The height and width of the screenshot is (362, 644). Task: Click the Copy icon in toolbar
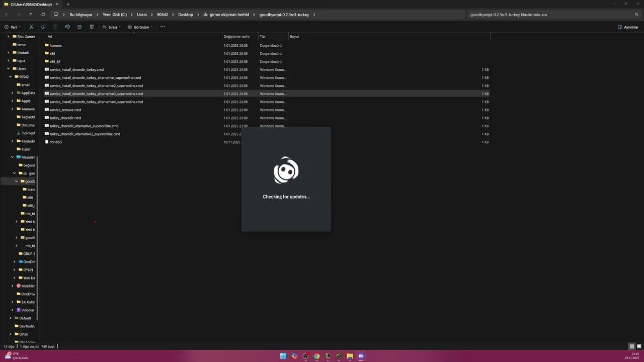[43, 27]
